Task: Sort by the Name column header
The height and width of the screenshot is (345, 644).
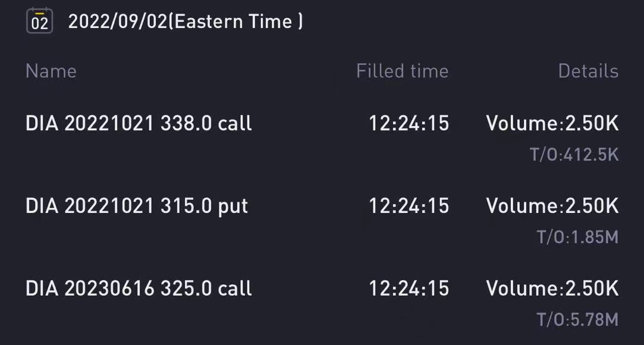Action: pos(51,71)
